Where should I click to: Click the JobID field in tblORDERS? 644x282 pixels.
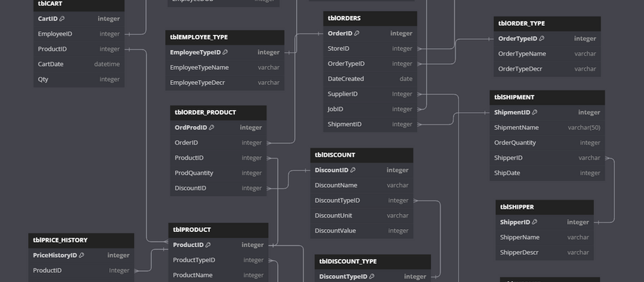click(x=370, y=109)
